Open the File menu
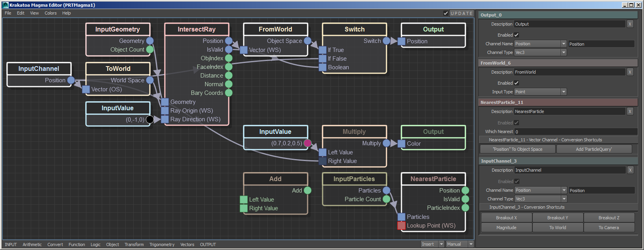 (x=8, y=13)
